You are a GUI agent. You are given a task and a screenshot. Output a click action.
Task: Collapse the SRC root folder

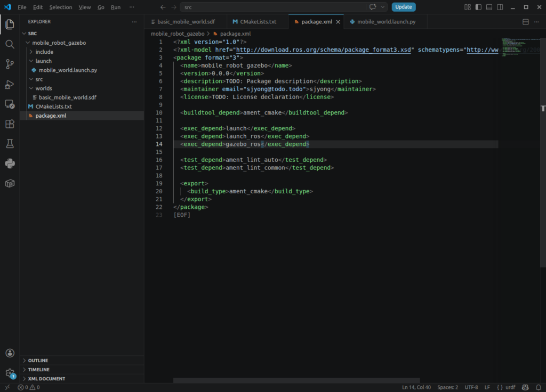pos(24,34)
